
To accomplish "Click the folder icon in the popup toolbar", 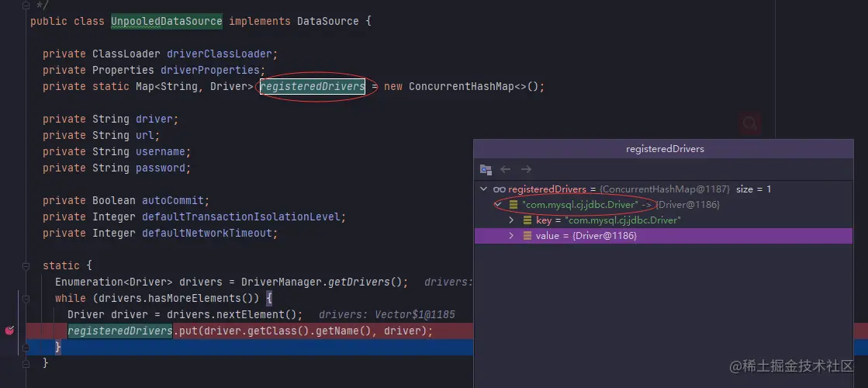I will coord(486,169).
